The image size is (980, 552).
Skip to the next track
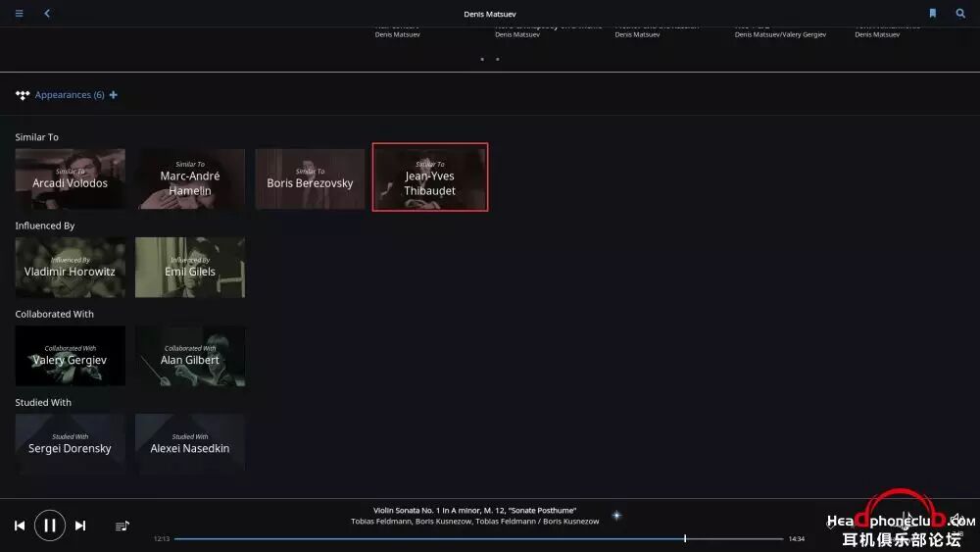click(x=80, y=526)
